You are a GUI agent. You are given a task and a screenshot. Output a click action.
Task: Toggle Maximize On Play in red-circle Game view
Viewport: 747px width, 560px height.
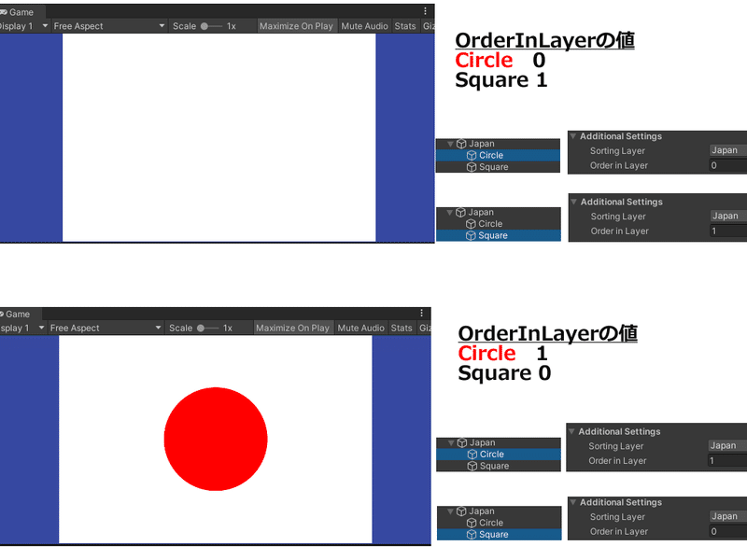click(292, 329)
